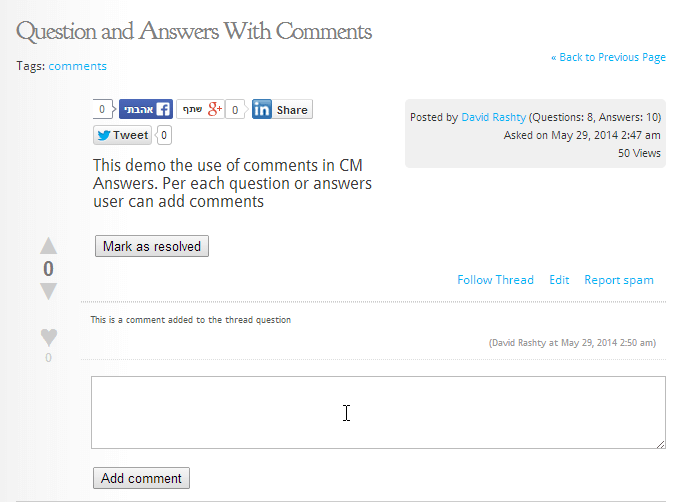Choose Edit for this question
Viewport: 674px width, 502px height.
559,280
